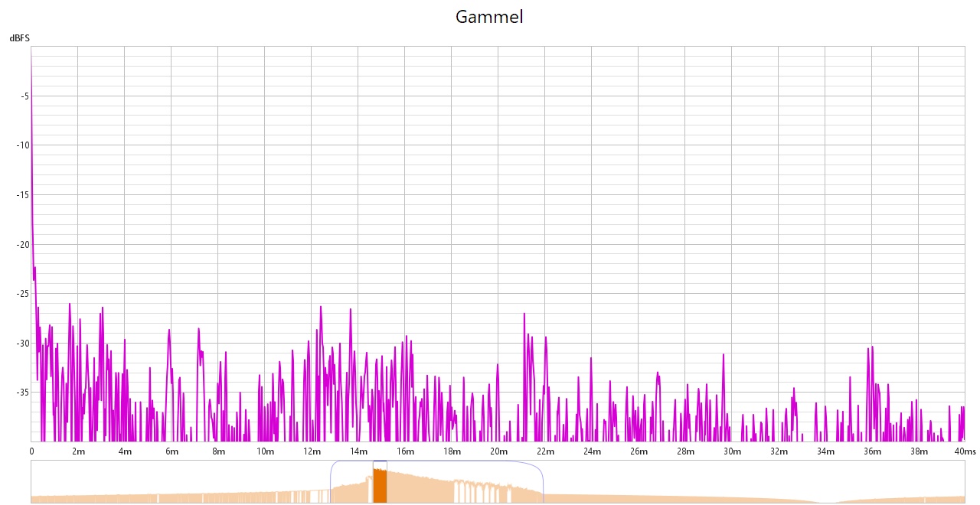The width and height of the screenshot is (980, 505).
Task: Click the 32m label on time axis
Action: point(779,451)
